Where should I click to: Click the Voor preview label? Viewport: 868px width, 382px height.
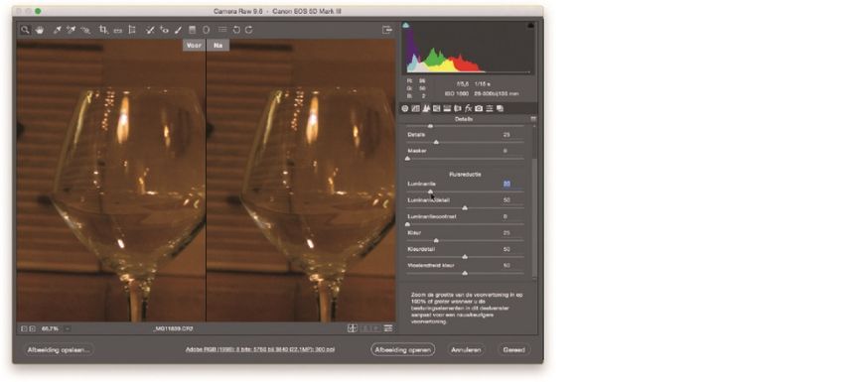[x=194, y=46]
